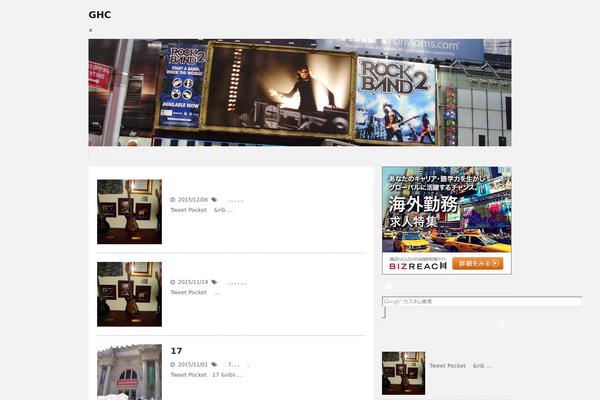Click the tag icon on the 2015/11/19 post
Image resolution: width=600 pixels, height=400 pixels.
click(x=214, y=282)
